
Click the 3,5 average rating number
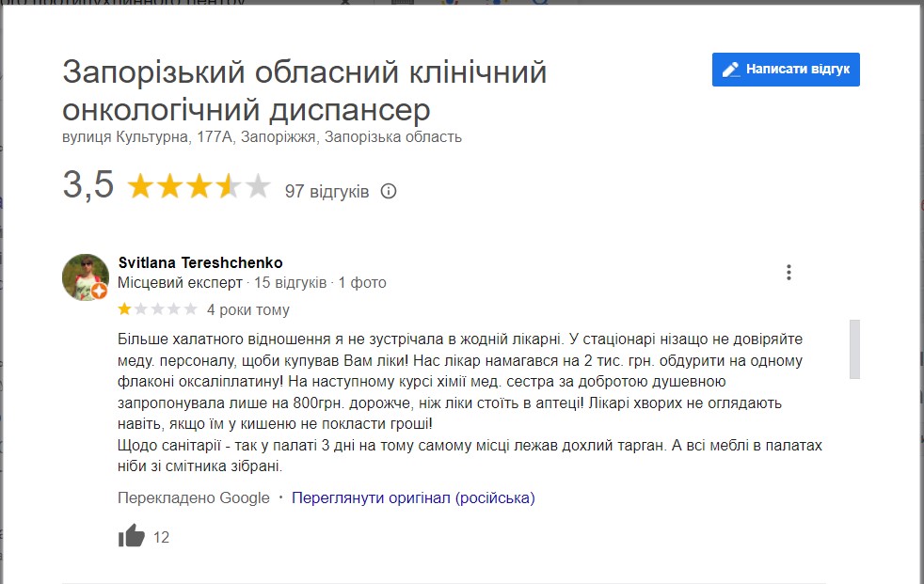[88, 185]
